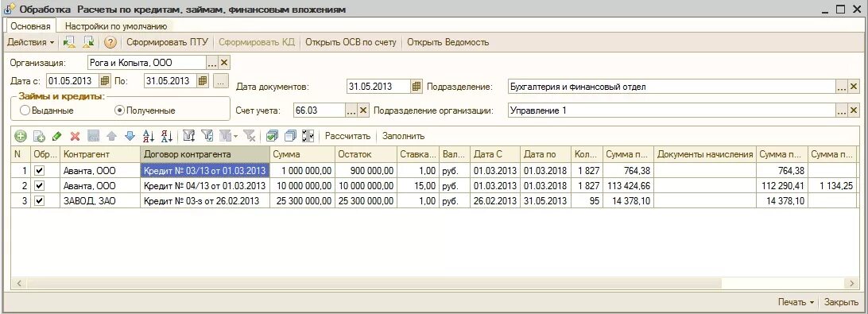
Task: Click Открыть Ведомость
Action: (448, 42)
